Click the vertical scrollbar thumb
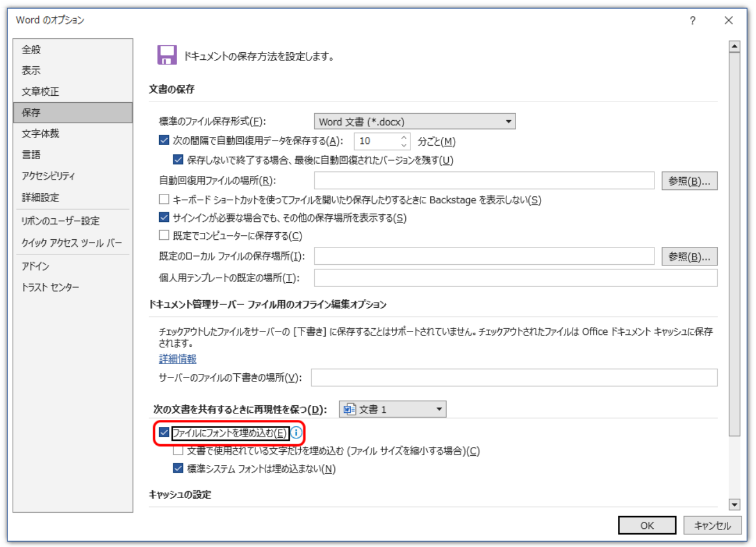 735,244
